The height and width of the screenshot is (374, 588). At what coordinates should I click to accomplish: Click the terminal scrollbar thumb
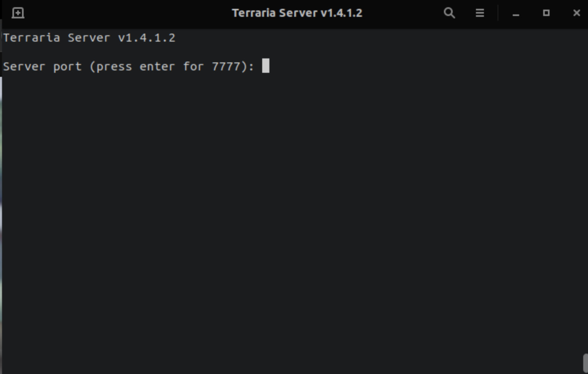(x=585, y=362)
